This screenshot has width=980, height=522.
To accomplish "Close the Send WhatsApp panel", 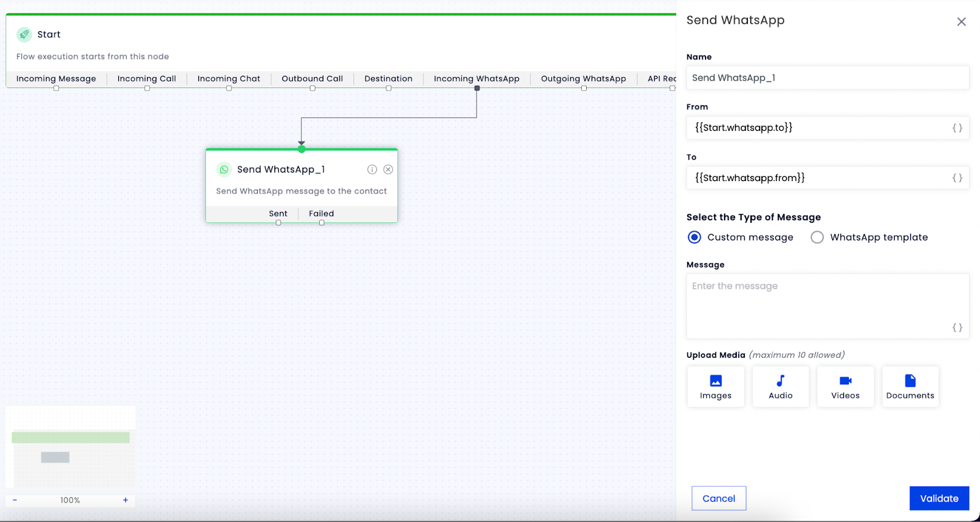I will [962, 22].
